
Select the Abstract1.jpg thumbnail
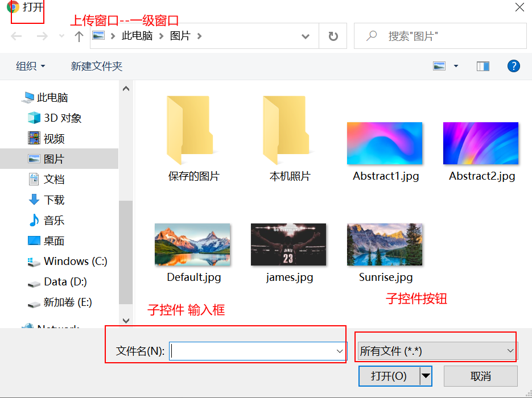pos(385,143)
